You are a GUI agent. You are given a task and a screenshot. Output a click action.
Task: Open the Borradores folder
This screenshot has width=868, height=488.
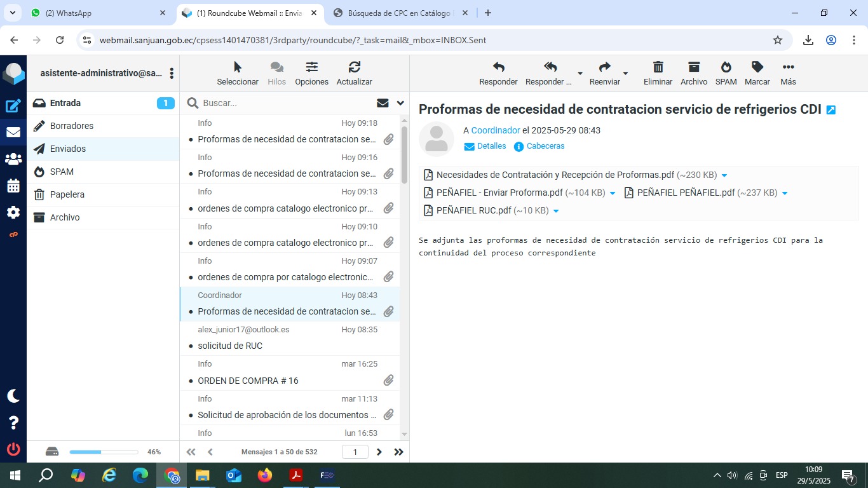click(x=72, y=126)
